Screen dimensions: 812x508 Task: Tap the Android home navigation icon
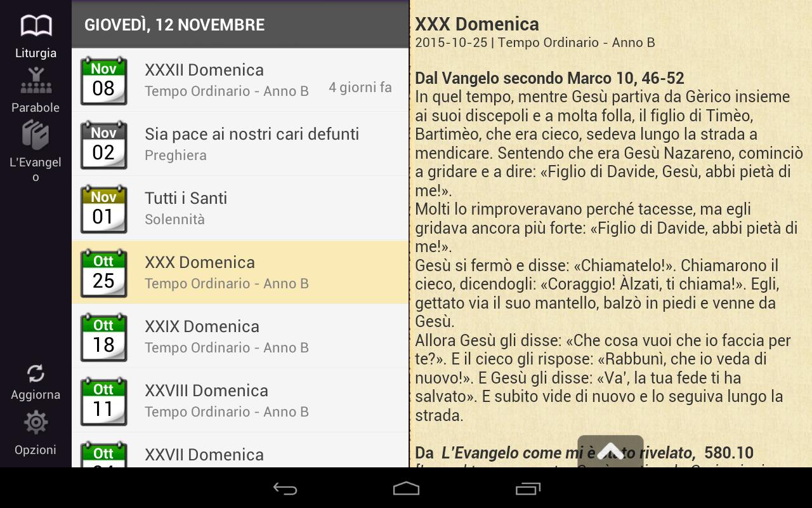click(406, 488)
